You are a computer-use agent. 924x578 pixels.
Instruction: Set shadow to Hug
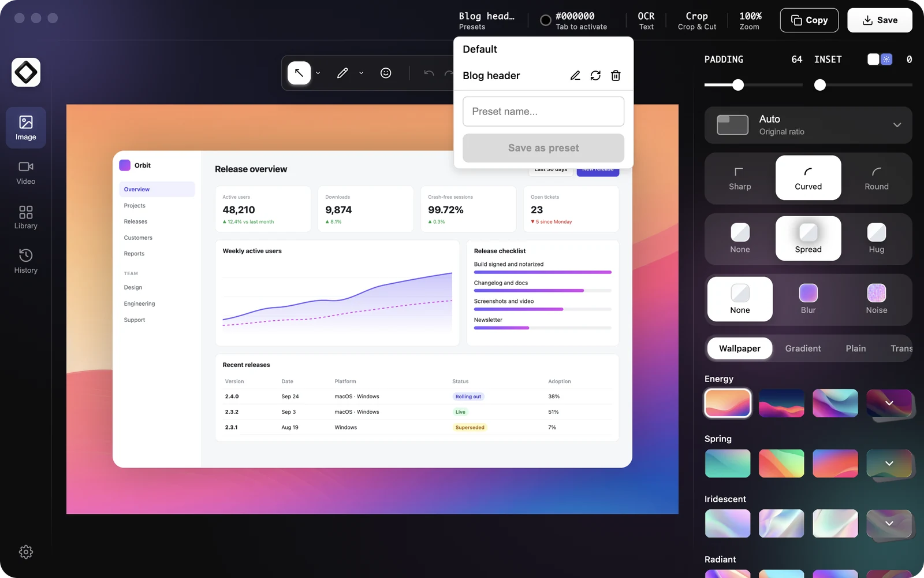pyautogui.click(x=877, y=239)
